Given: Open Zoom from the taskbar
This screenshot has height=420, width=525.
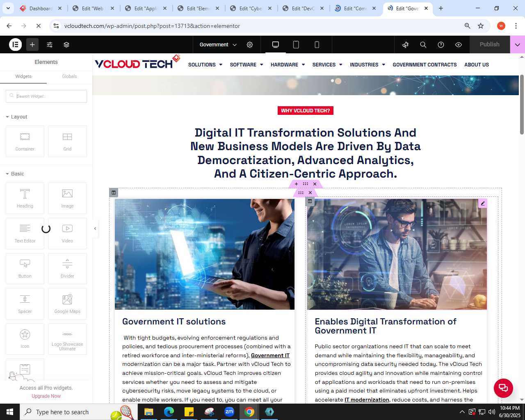Looking at the screenshot, I should [229, 412].
